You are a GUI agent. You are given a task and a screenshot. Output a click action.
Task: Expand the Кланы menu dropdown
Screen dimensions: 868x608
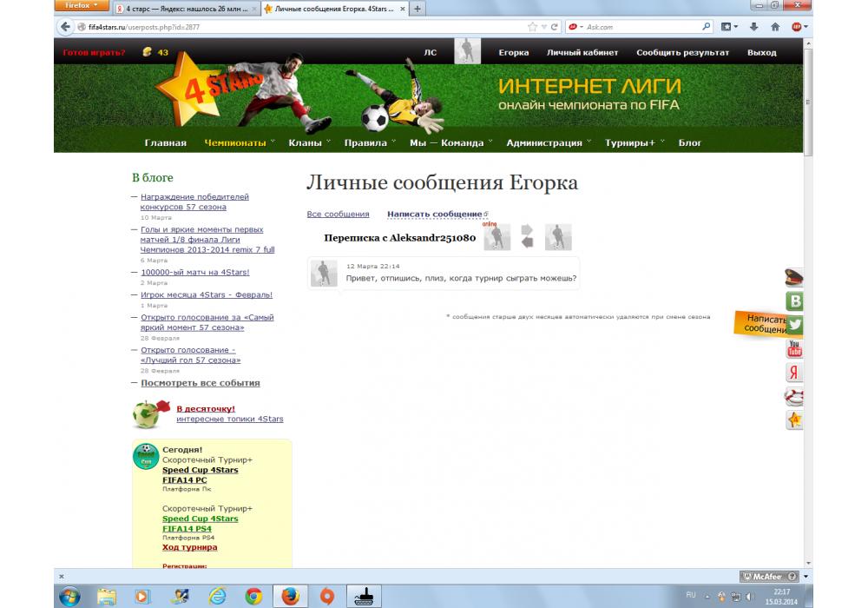(x=309, y=142)
